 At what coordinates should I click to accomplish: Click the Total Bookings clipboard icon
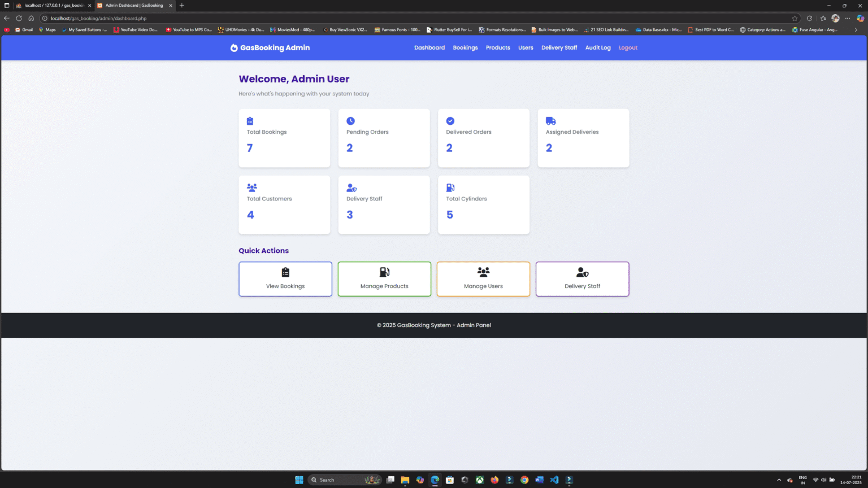(x=250, y=121)
